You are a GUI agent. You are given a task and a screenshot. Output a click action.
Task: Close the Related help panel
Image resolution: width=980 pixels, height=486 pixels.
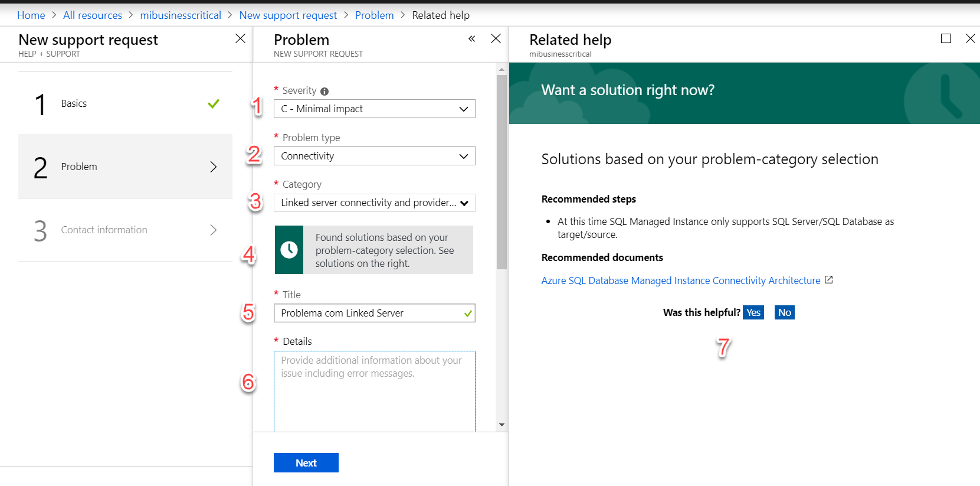tap(970, 38)
